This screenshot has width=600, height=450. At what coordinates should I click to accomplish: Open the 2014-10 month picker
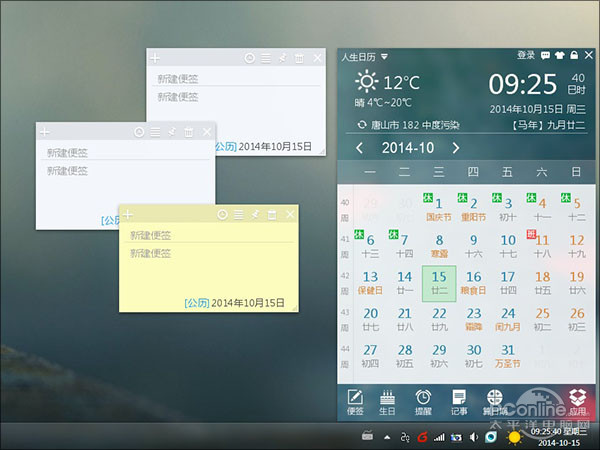pos(408,148)
